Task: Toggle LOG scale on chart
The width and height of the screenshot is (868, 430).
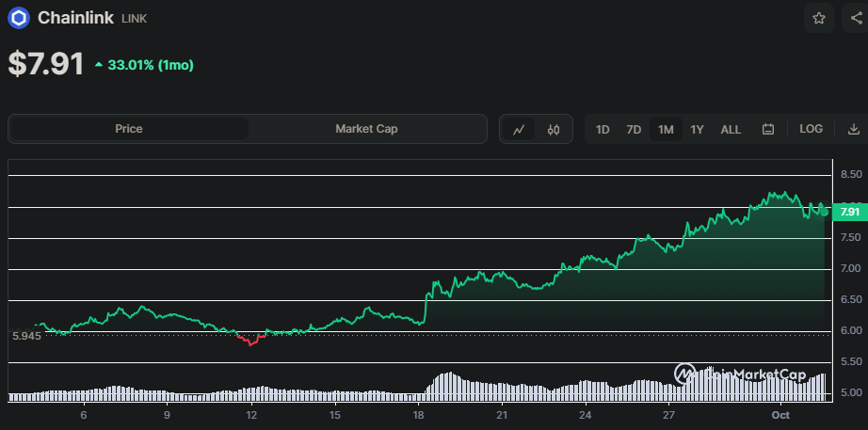Action: point(811,129)
